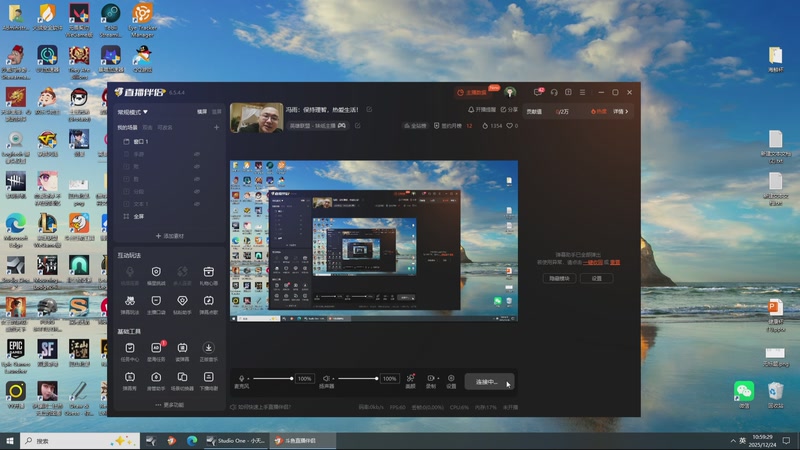Open 礼物心愿 gift wish tool
Image resolution: width=800 pixels, height=450 pixels.
[x=208, y=275]
